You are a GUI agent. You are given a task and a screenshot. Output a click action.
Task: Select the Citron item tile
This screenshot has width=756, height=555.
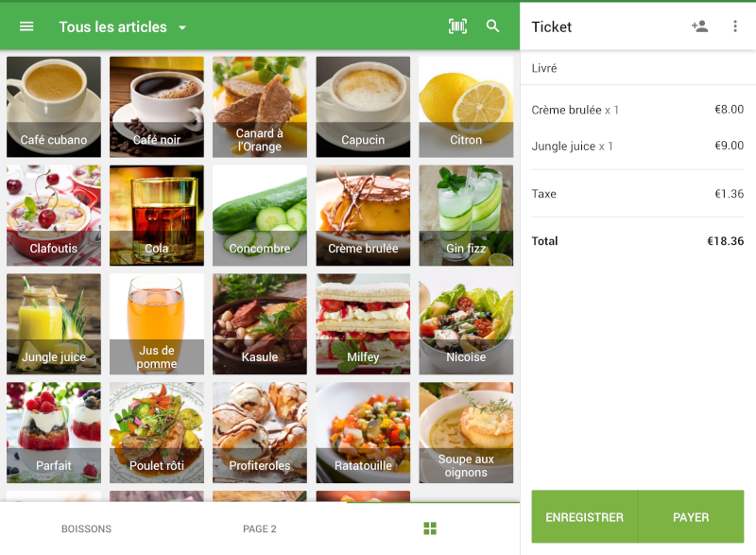point(466,107)
